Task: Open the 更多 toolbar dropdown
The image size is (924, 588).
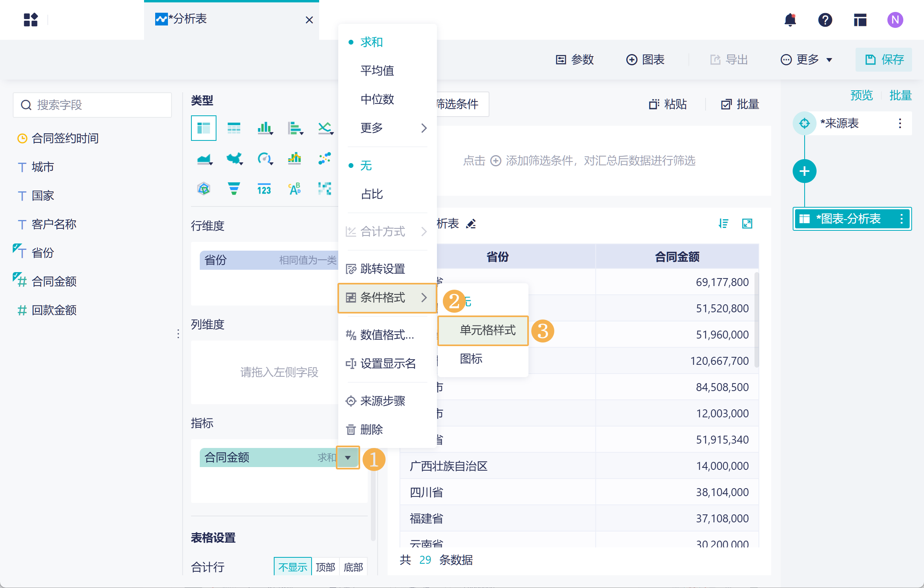Action: pos(807,60)
